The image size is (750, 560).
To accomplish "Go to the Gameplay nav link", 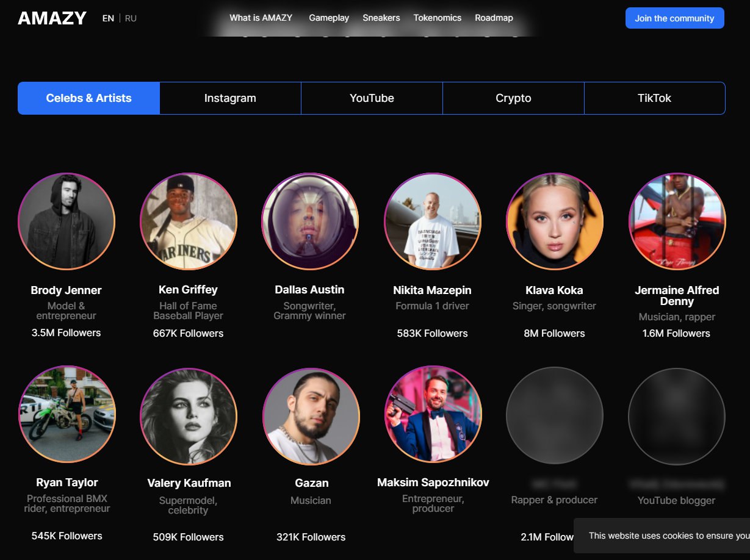I will coord(329,18).
